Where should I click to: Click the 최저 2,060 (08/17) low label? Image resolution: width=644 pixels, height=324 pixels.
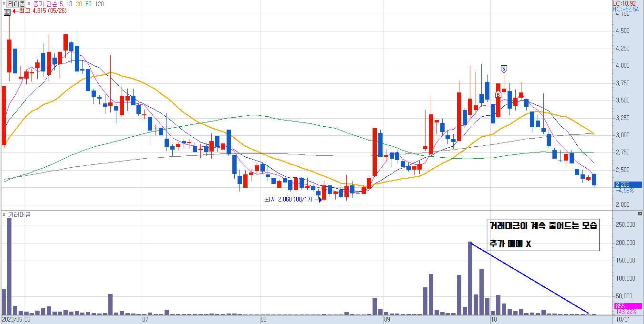tap(288, 199)
